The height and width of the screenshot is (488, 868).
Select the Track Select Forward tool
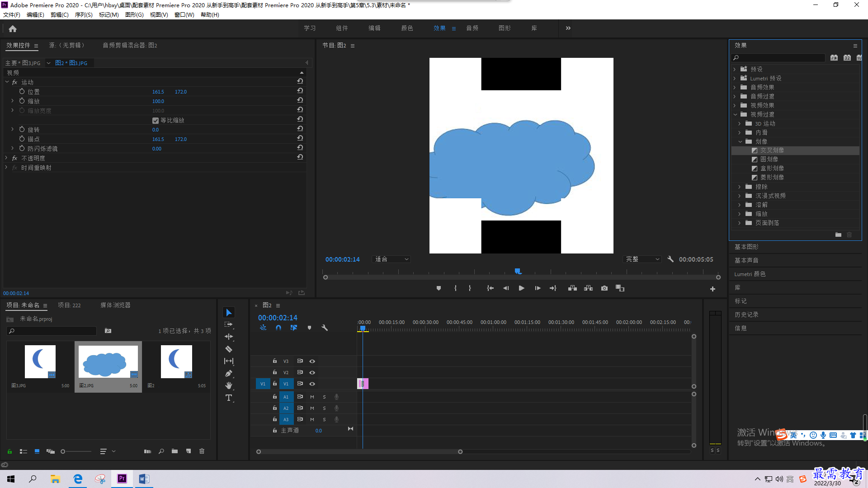229,324
